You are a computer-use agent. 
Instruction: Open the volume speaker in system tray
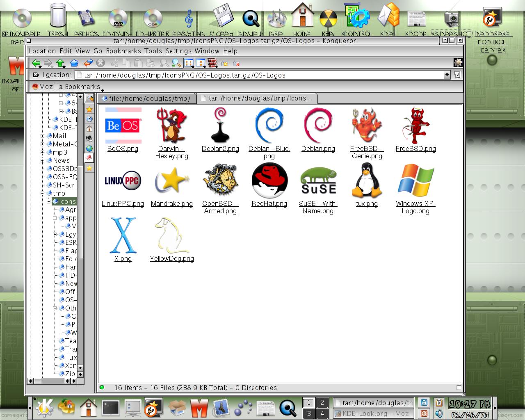[439, 413]
